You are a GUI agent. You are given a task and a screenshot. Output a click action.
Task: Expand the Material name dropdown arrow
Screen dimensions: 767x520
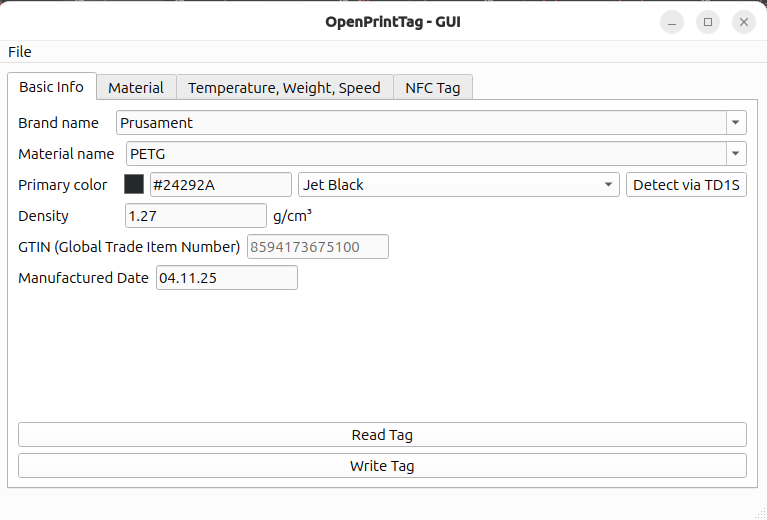(x=736, y=154)
